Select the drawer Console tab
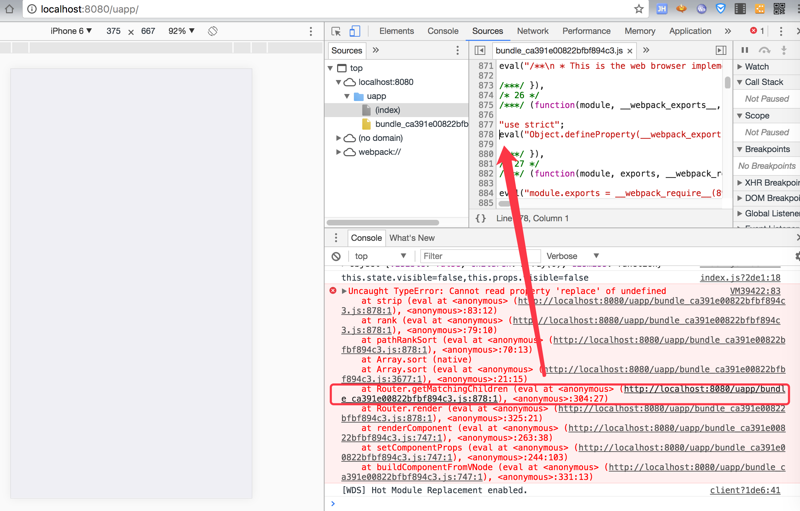Image resolution: width=800 pixels, height=511 pixels. click(x=366, y=238)
